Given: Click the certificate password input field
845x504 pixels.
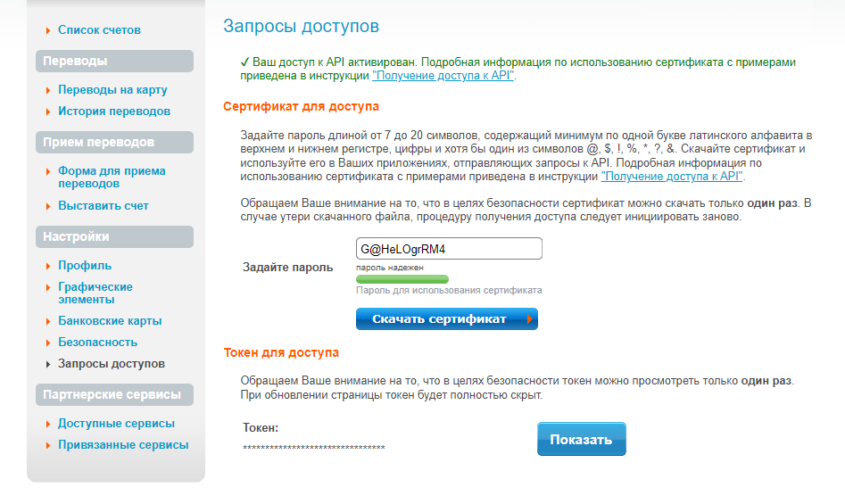Looking at the screenshot, I should (449, 248).
